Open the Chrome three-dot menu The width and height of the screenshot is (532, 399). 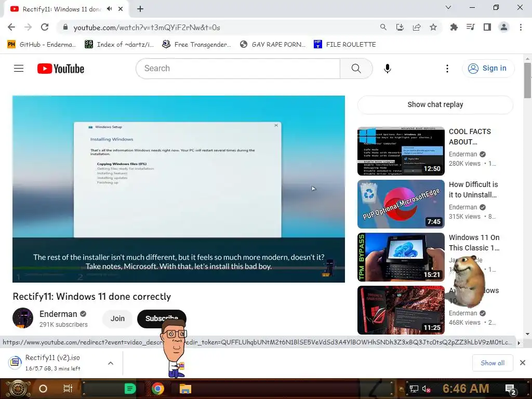pos(521,27)
